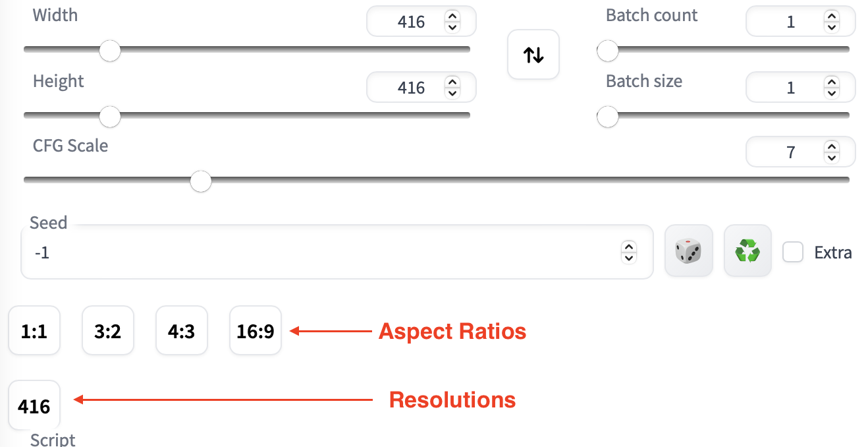This screenshot has width=868, height=447.
Task: Decrease Height using stepper down arrow
Action: [x=452, y=93]
